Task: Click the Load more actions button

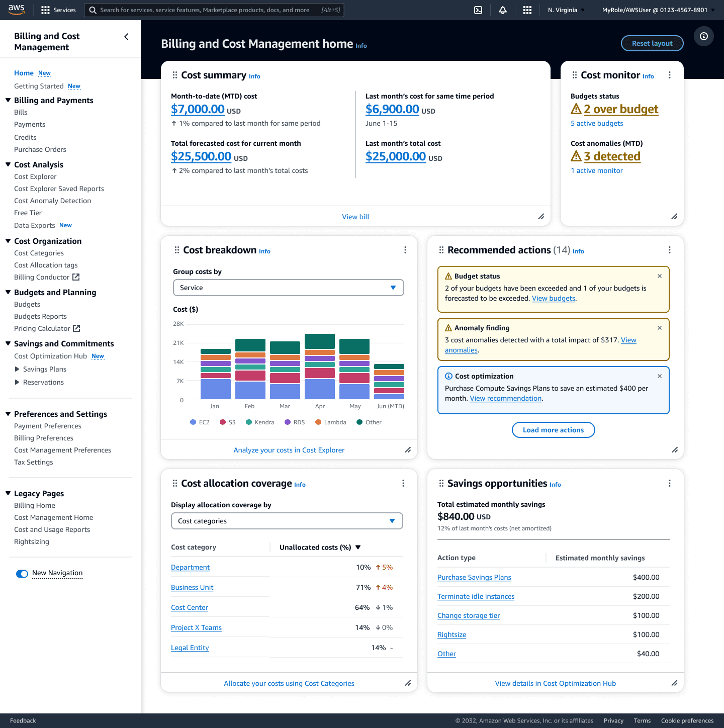Action: [x=553, y=430]
